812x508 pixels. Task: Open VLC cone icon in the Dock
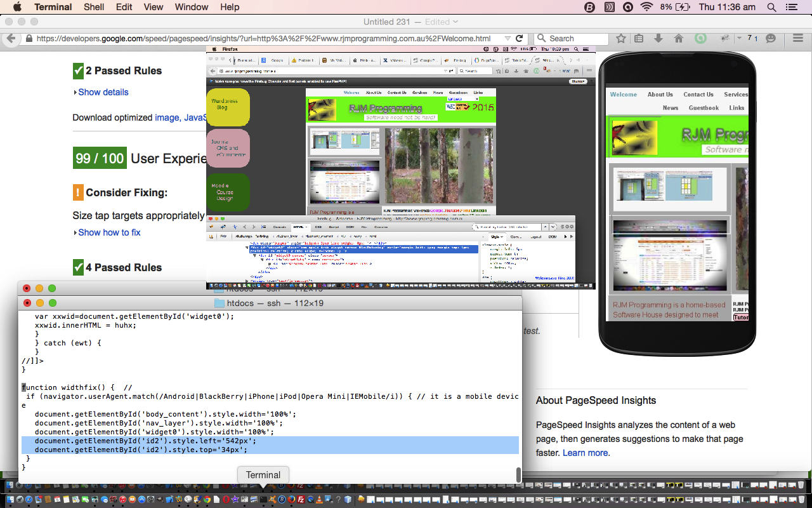click(319, 500)
